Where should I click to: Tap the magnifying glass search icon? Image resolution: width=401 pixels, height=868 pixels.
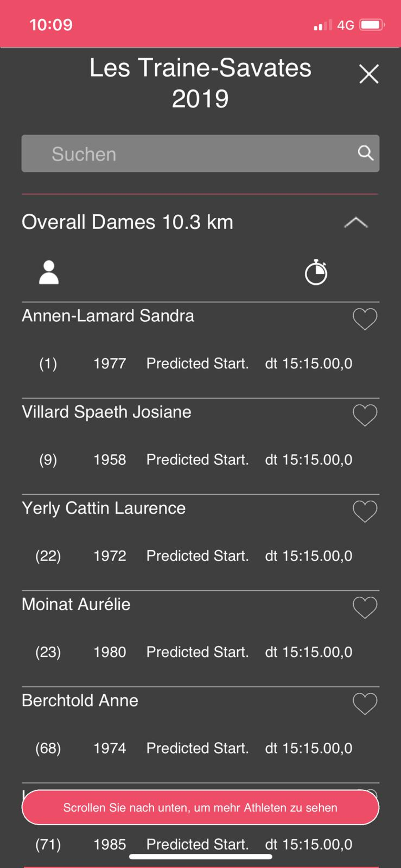[x=365, y=153]
